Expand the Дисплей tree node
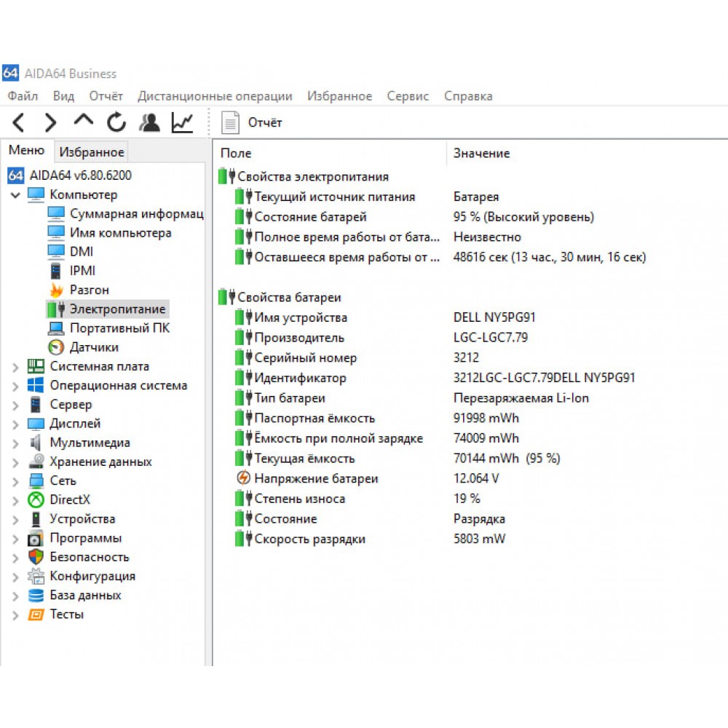 (x=15, y=425)
